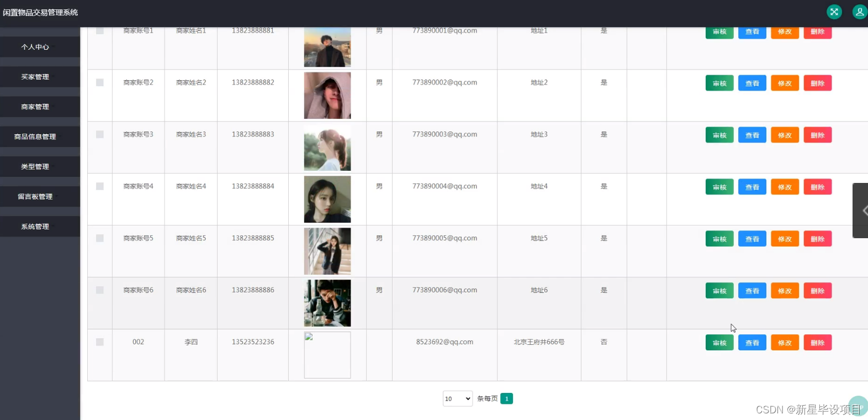868x420 pixels.
Task: Click 删除 for 商家账号3
Action: click(818, 135)
